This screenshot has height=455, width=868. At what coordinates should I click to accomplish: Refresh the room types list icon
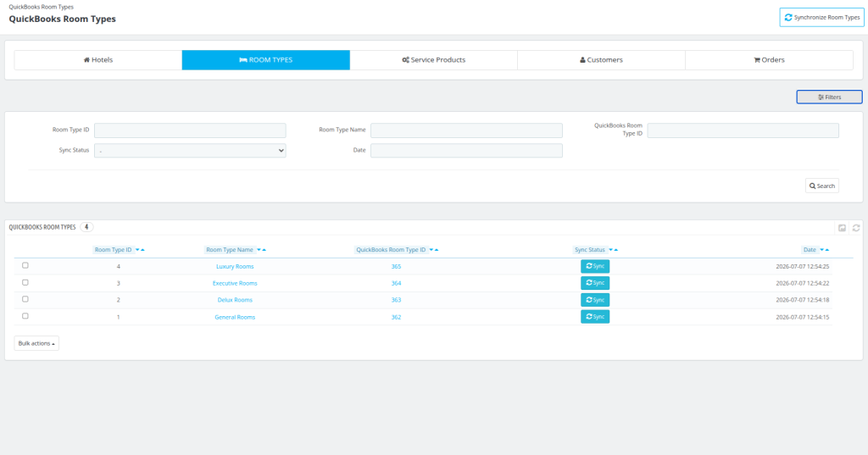pyautogui.click(x=856, y=228)
